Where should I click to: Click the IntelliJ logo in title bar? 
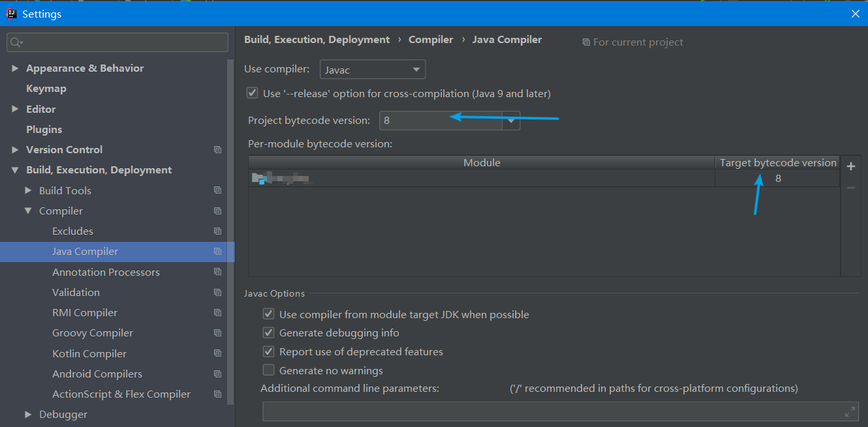coord(11,13)
